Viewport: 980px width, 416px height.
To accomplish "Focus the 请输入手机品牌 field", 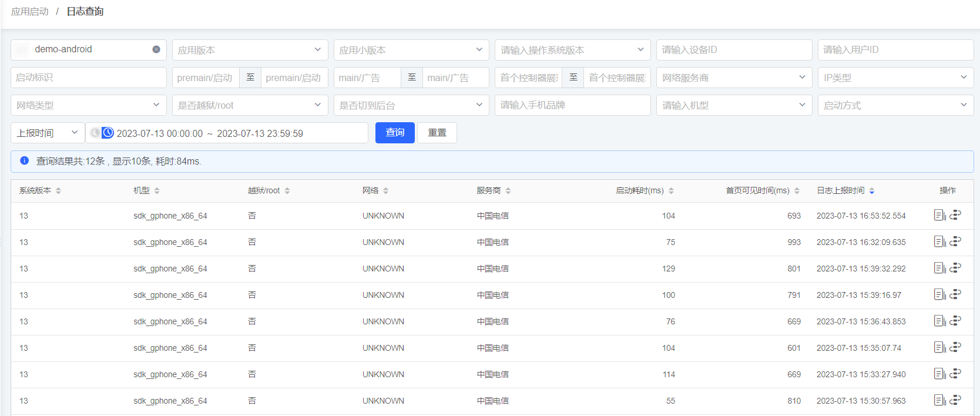I will point(573,105).
